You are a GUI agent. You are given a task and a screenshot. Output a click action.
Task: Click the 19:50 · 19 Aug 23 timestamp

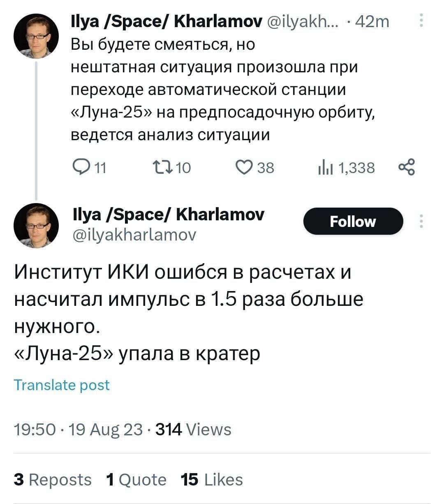click(78, 430)
